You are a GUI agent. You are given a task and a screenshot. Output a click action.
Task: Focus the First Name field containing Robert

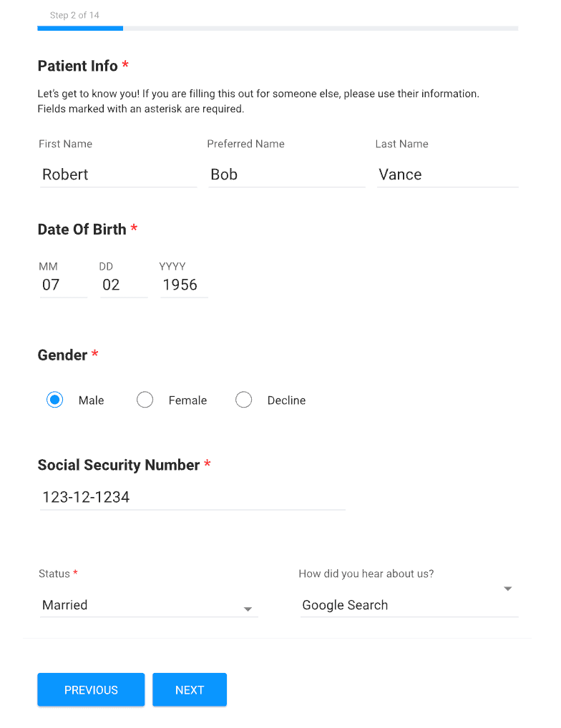(118, 174)
